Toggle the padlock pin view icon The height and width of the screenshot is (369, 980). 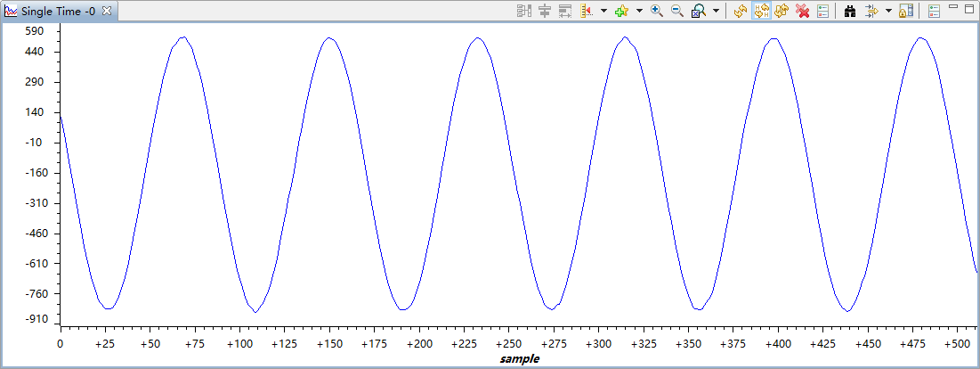coord(906,11)
